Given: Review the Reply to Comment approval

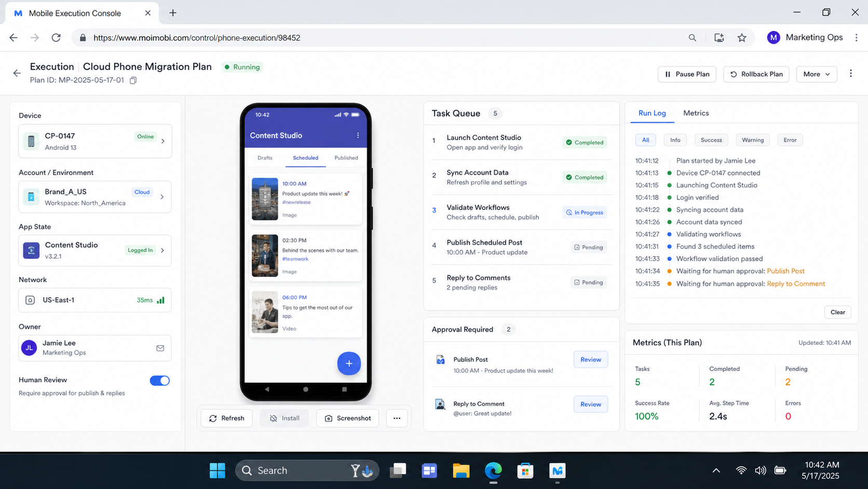Looking at the screenshot, I should (591, 404).
